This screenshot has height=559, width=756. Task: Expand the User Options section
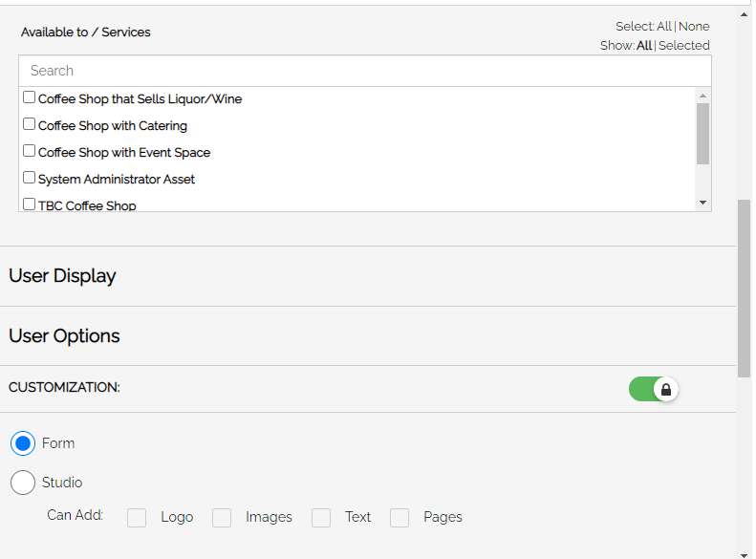368,336
